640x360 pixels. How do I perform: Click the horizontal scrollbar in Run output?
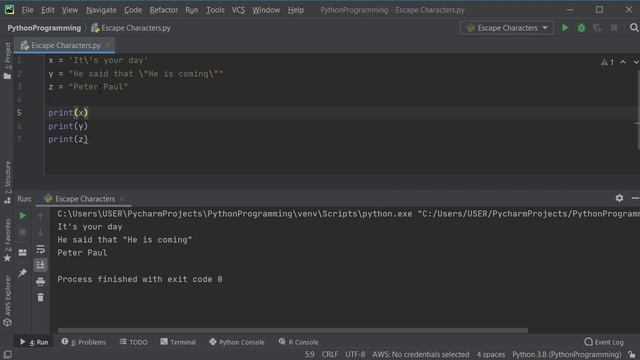click(293, 330)
